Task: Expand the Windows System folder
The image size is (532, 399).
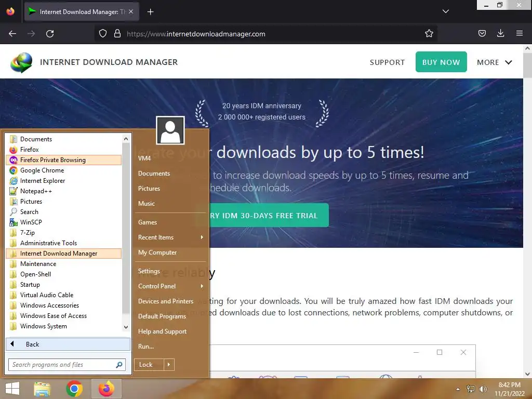Action: pyautogui.click(x=63, y=326)
